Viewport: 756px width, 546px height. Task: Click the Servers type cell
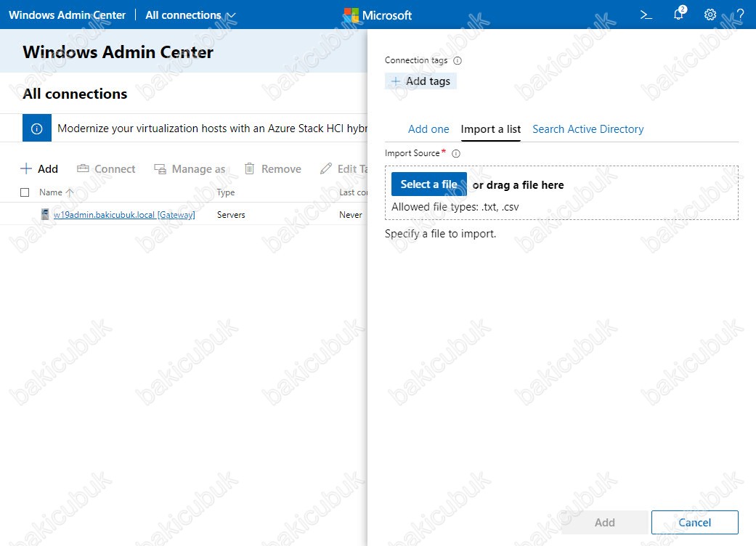click(231, 214)
